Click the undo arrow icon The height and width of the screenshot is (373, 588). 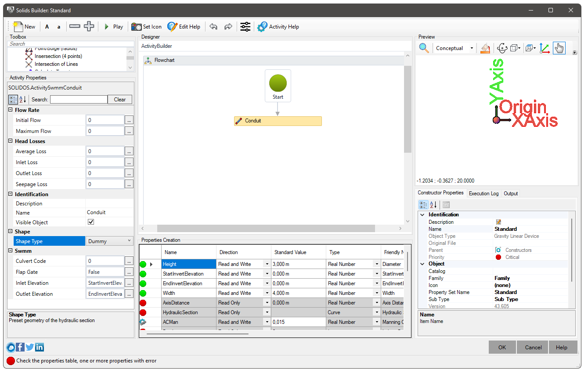tap(213, 27)
